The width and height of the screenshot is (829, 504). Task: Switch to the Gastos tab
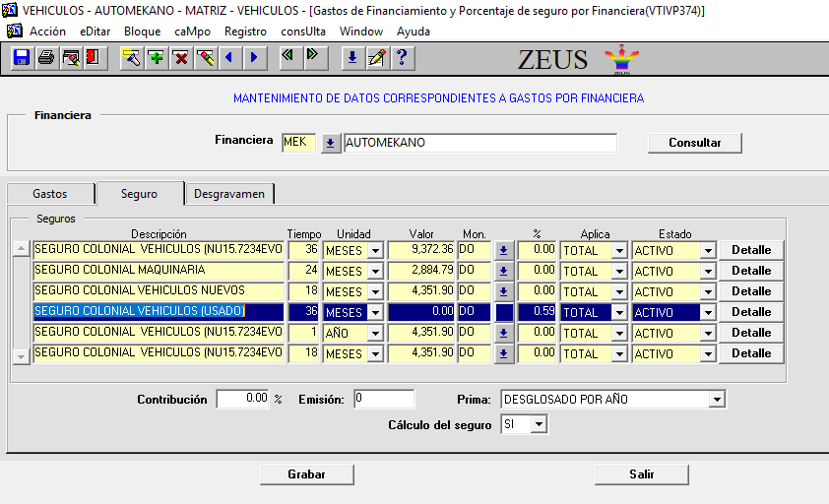(50, 194)
